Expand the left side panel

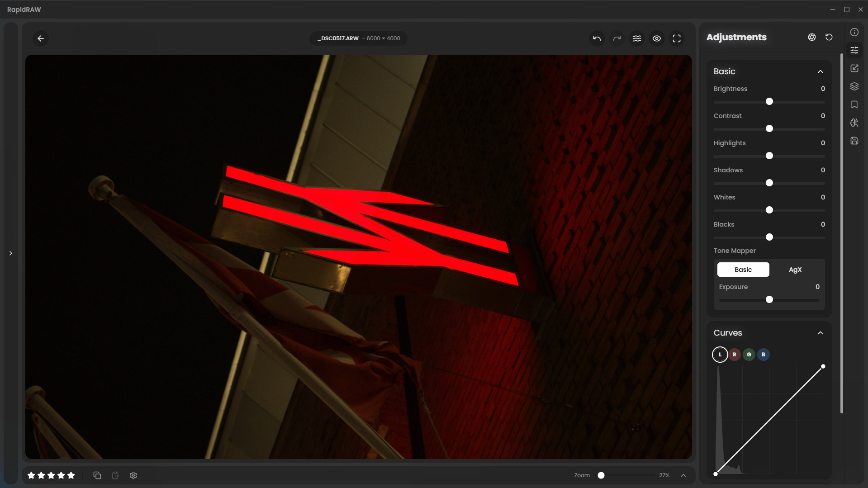(11, 253)
